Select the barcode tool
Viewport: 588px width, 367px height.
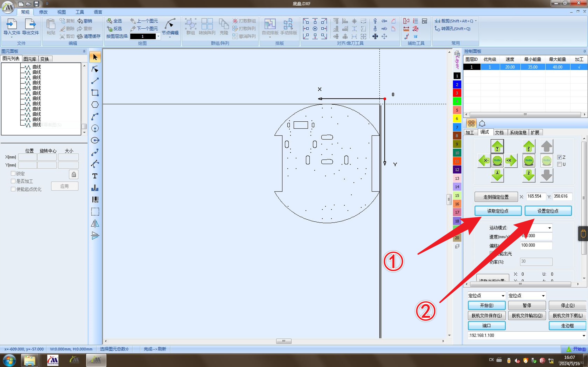[95, 200]
